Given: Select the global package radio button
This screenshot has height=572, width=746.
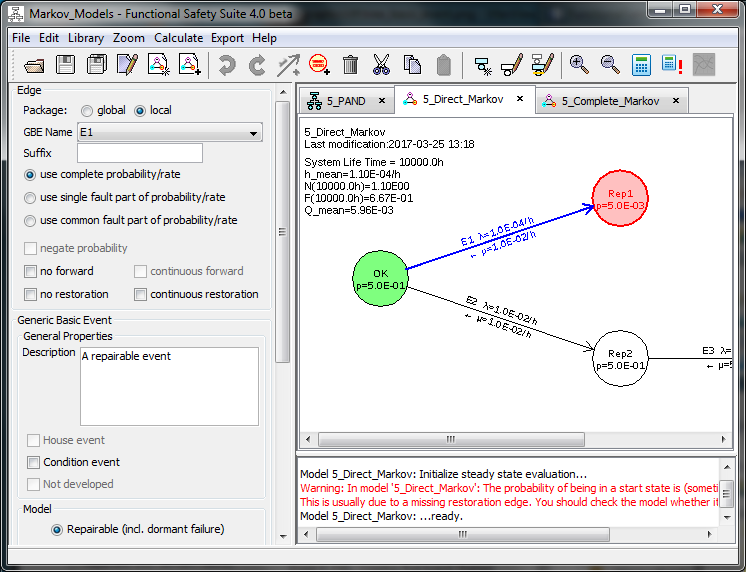Looking at the screenshot, I should (88, 110).
